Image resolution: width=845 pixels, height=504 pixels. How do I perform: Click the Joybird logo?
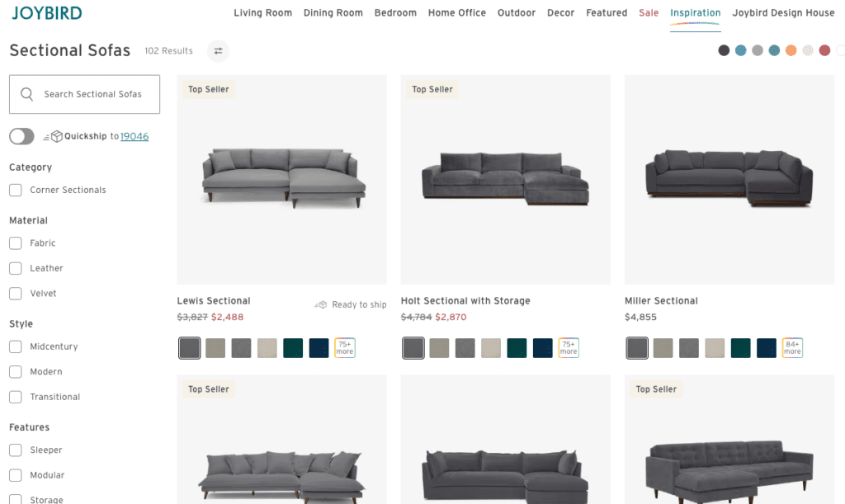pyautogui.click(x=47, y=13)
